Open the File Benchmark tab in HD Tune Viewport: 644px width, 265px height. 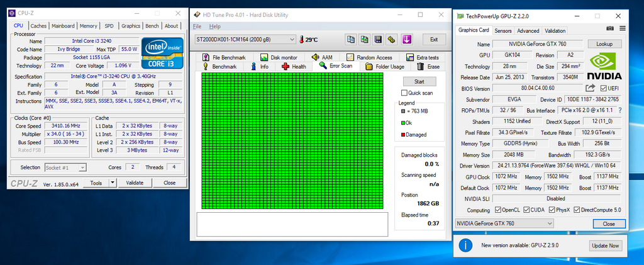(x=225, y=57)
